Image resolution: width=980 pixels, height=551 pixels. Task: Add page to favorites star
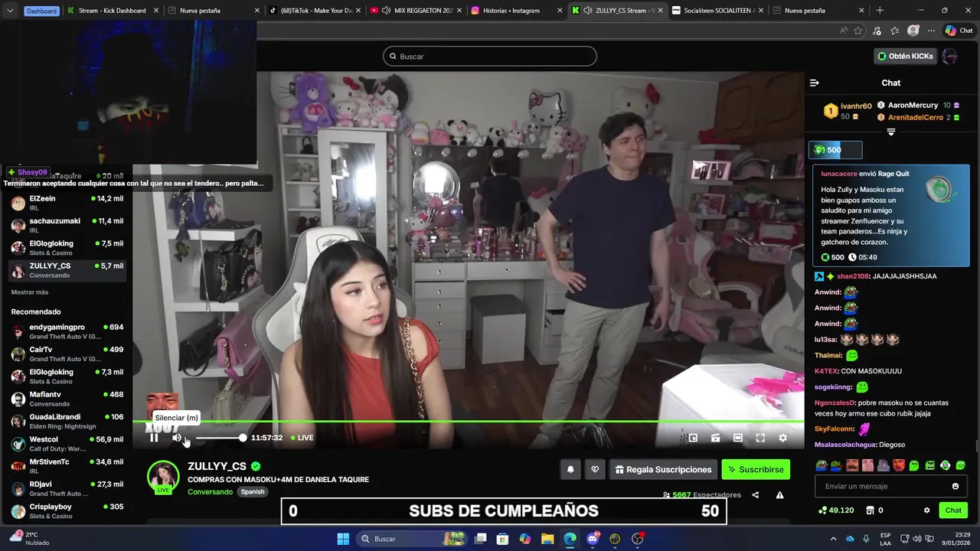[858, 31]
